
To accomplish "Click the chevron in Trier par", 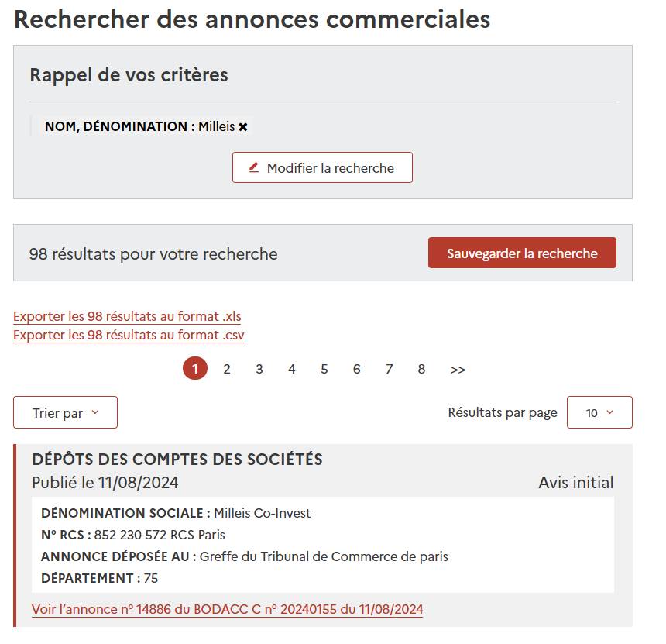I will coord(95,412).
